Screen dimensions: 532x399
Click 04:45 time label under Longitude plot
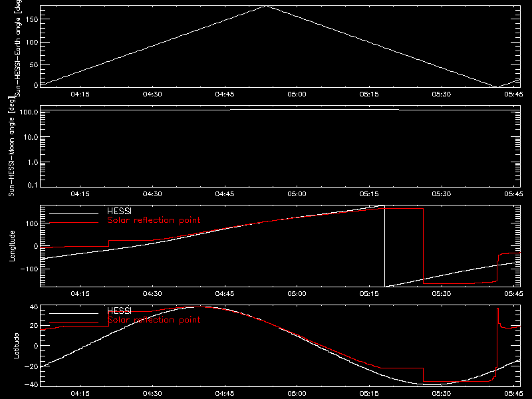(x=225, y=293)
